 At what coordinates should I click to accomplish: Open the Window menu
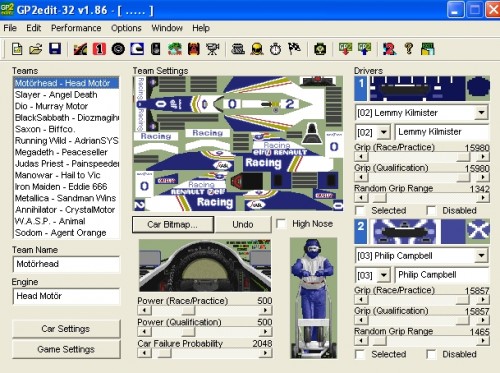(167, 28)
